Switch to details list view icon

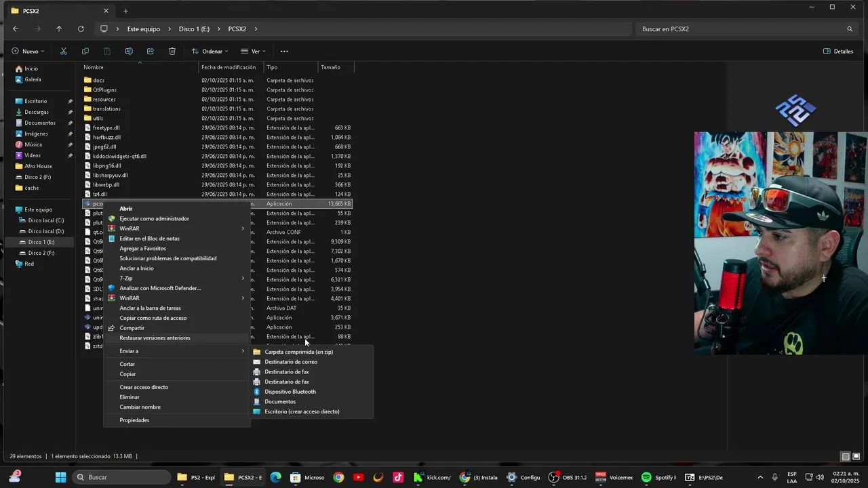pyautogui.click(x=846, y=456)
